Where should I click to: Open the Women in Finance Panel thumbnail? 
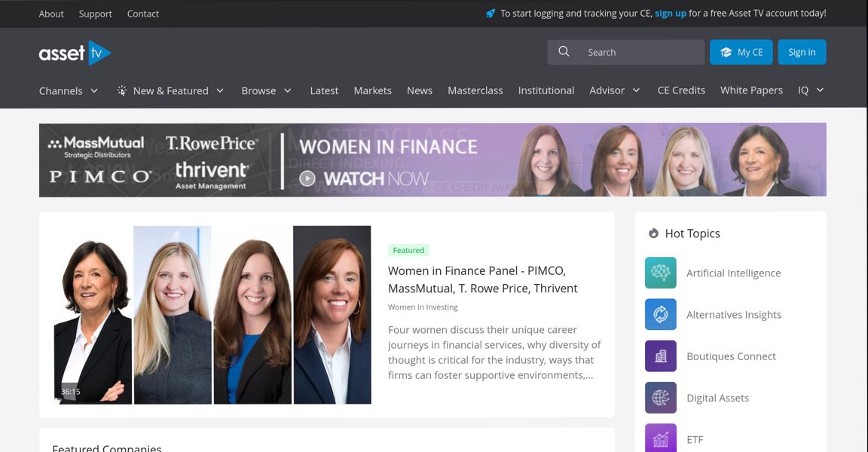(212, 315)
